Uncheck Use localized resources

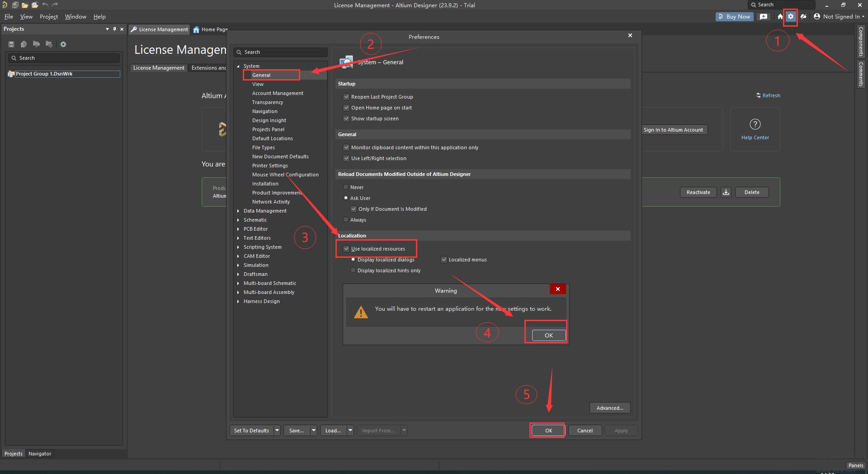[346, 248]
